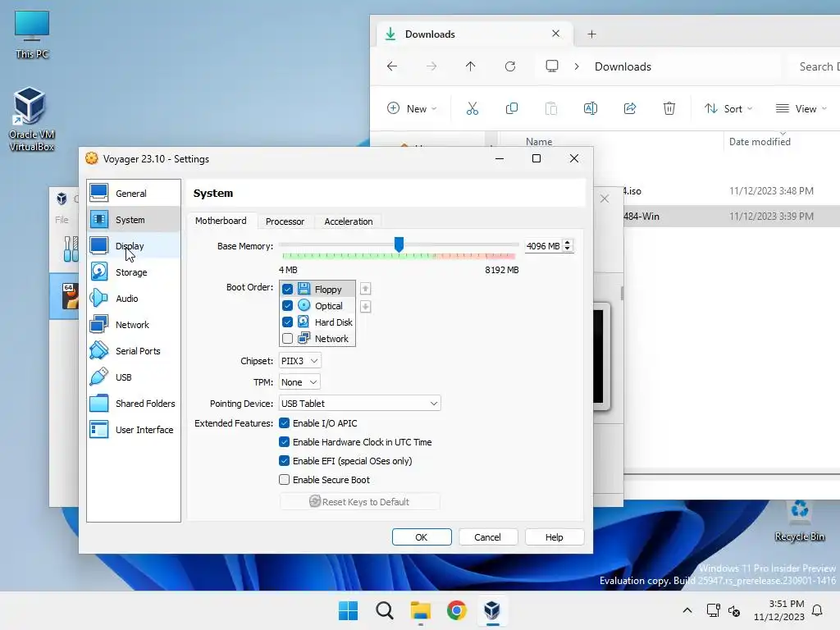This screenshot has height=630, width=840.
Task: Open Help for the settings dialog
Action: click(x=554, y=536)
